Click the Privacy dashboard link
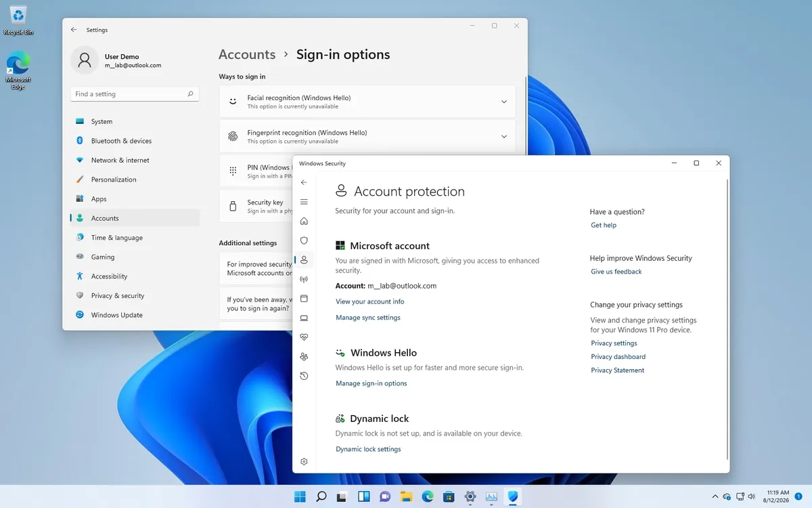This screenshot has width=812, height=508. (x=618, y=357)
